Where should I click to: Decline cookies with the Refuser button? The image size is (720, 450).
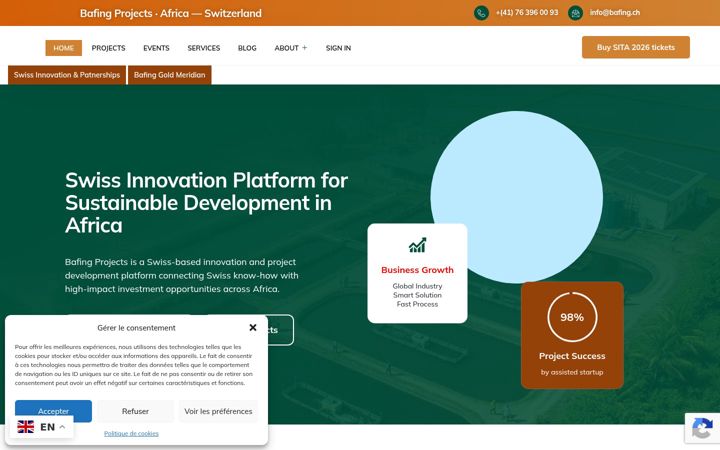click(x=135, y=411)
